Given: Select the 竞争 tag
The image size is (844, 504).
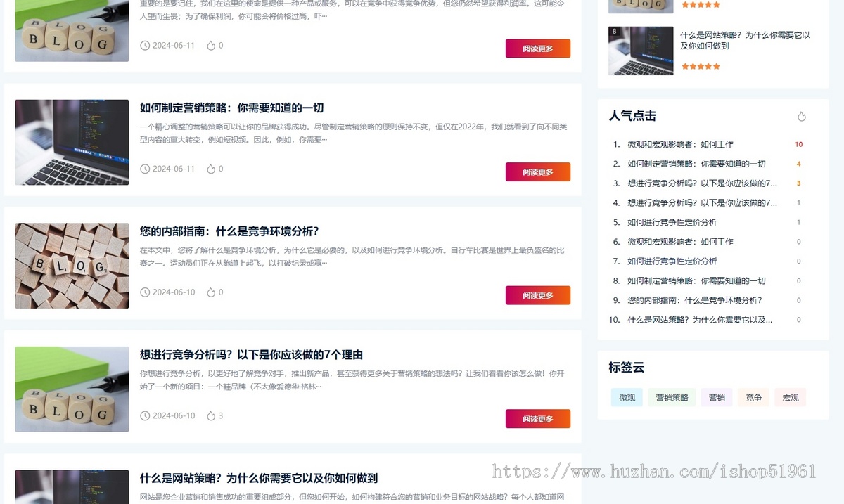Looking at the screenshot, I should [753, 398].
